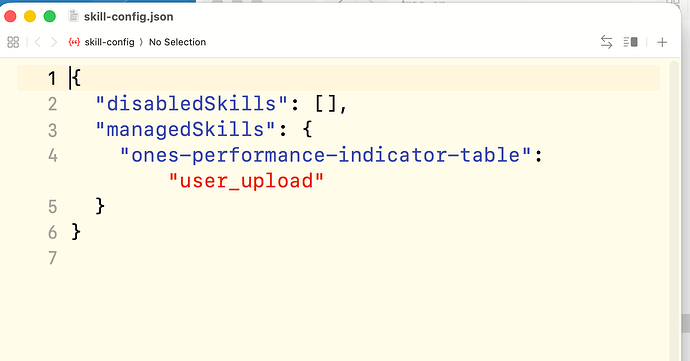690x361 pixels.
Task: Go back with the left chevron
Action: point(38,42)
